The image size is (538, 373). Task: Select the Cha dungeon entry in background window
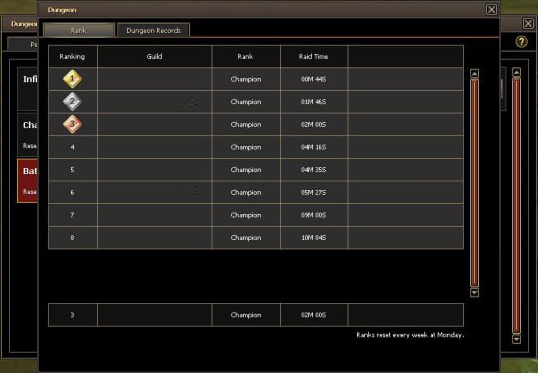pos(27,135)
